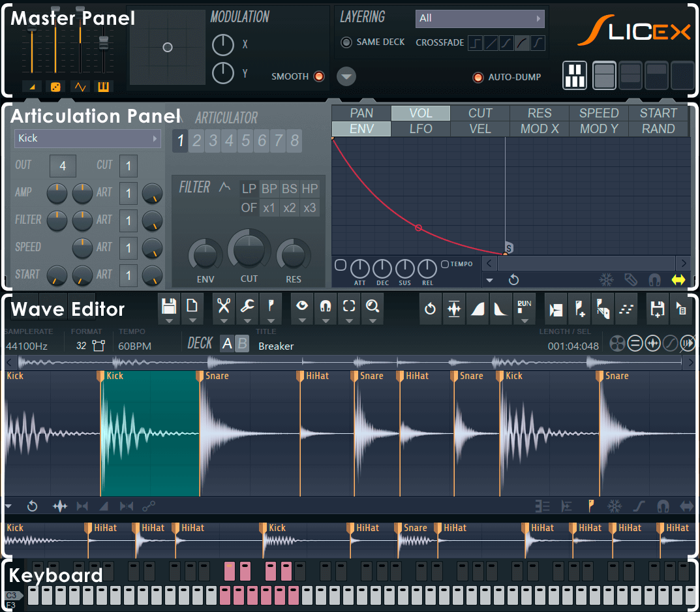The image size is (700, 612).
Task: Click the LFO wave icon in Master Panel
Action: 80,87
